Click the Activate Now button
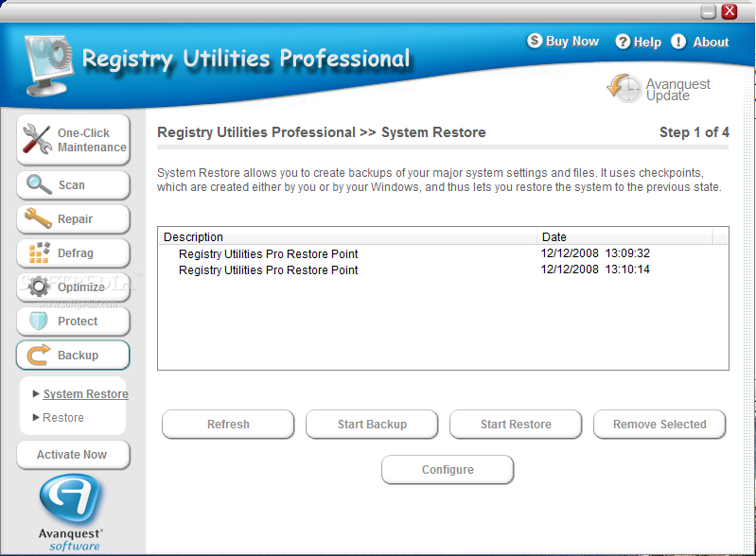Screen dimensions: 756x556 [x=73, y=455]
